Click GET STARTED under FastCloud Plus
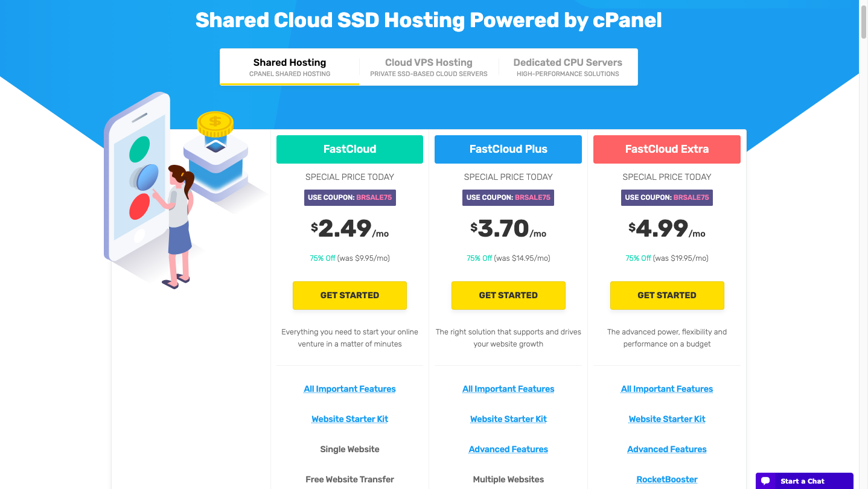Viewport: 868px width, 489px height. click(x=508, y=295)
